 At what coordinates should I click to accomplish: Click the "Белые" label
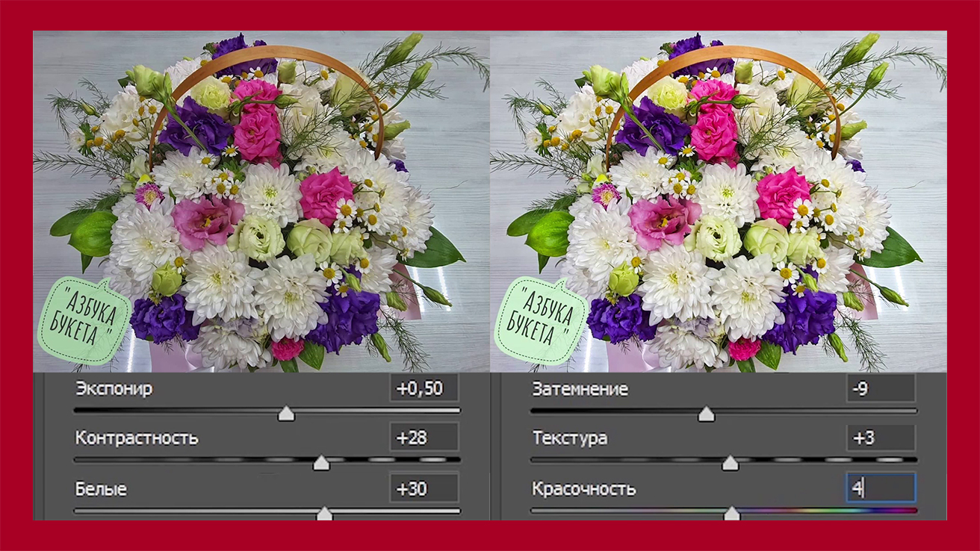click(x=101, y=490)
